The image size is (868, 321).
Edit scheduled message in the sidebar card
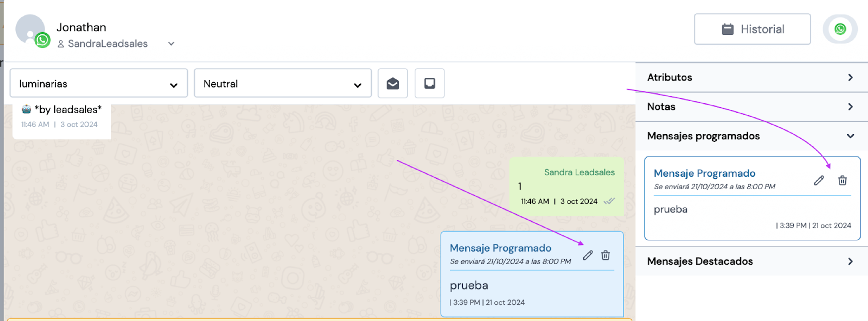pos(819,181)
